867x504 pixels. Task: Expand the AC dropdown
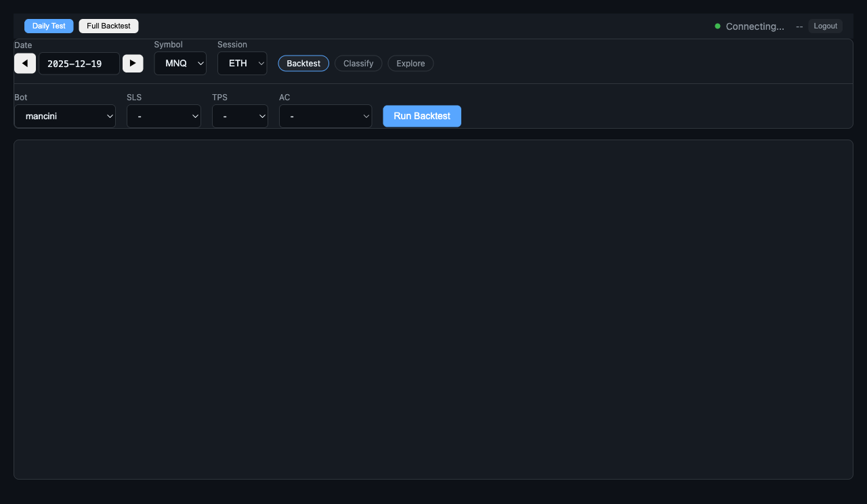(x=325, y=116)
